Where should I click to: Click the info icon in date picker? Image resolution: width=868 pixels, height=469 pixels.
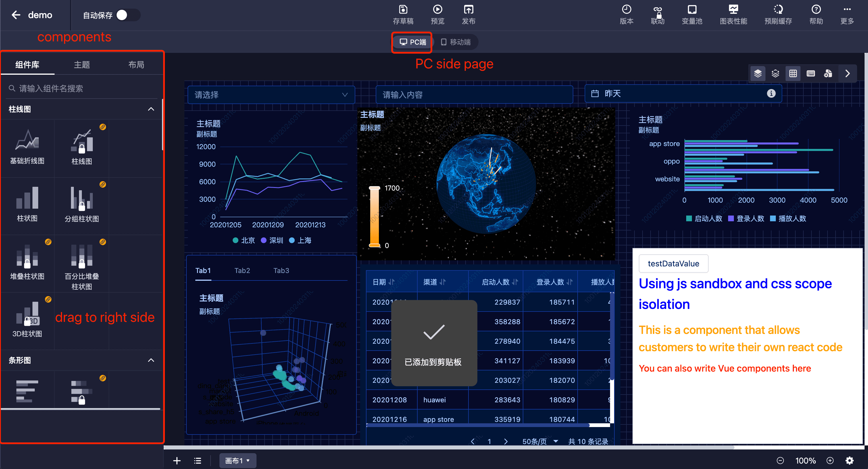click(x=771, y=93)
